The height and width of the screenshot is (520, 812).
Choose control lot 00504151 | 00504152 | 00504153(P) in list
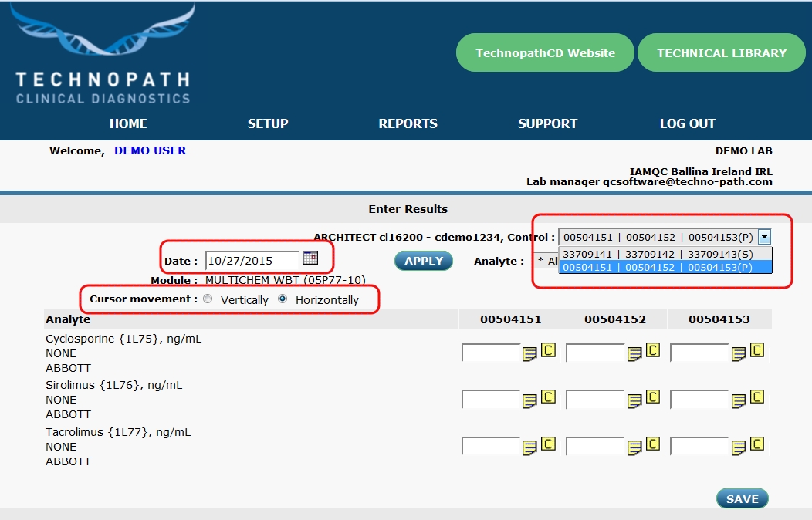[665, 267]
